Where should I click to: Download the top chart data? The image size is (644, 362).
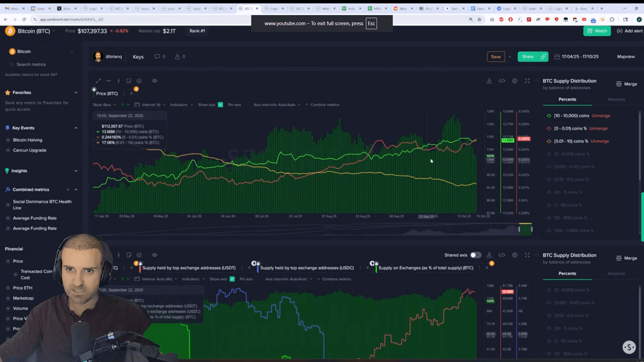(x=489, y=81)
